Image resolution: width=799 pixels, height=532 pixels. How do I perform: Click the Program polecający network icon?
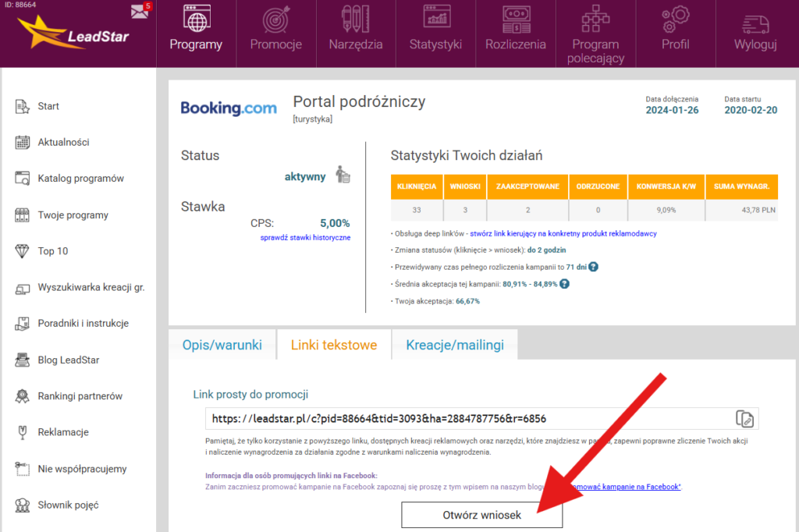tap(595, 19)
